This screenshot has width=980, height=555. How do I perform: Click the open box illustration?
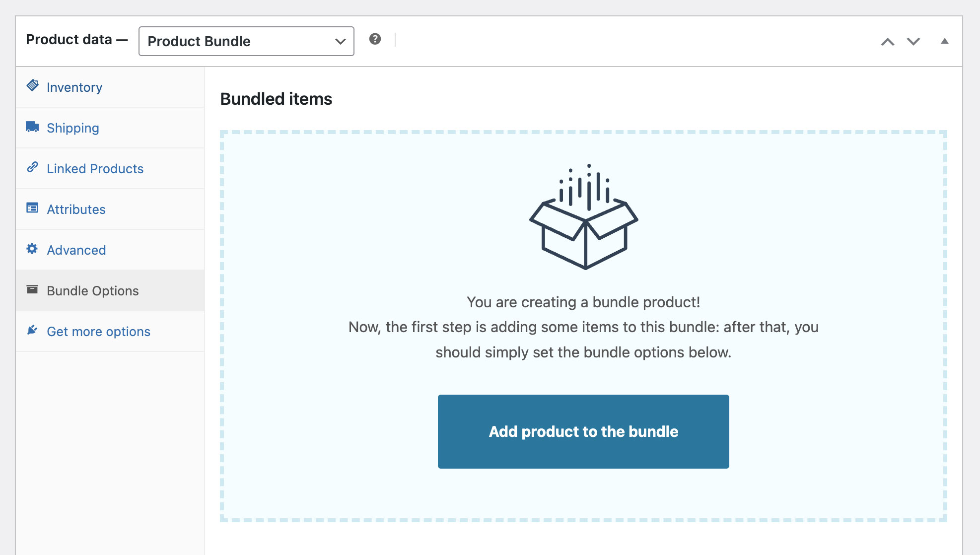pyautogui.click(x=583, y=217)
